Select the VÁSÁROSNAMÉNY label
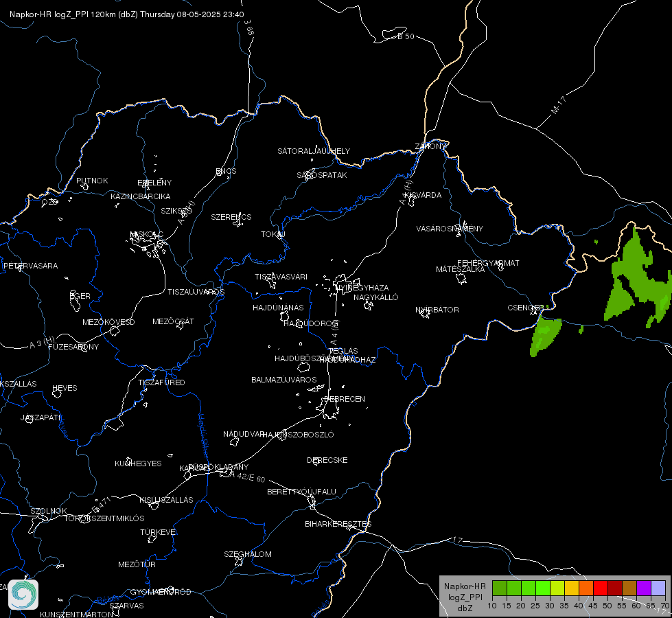This screenshot has height=618, width=672. (x=450, y=229)
